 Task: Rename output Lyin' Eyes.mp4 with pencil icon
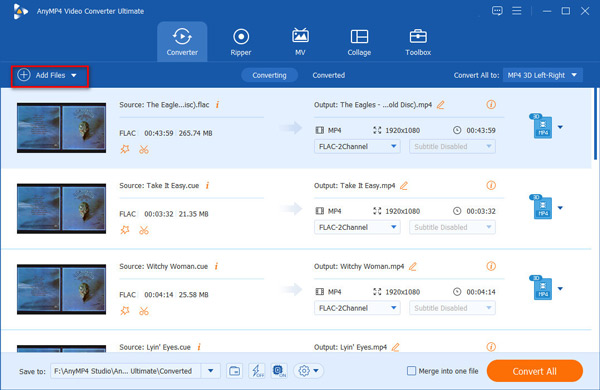396,347
